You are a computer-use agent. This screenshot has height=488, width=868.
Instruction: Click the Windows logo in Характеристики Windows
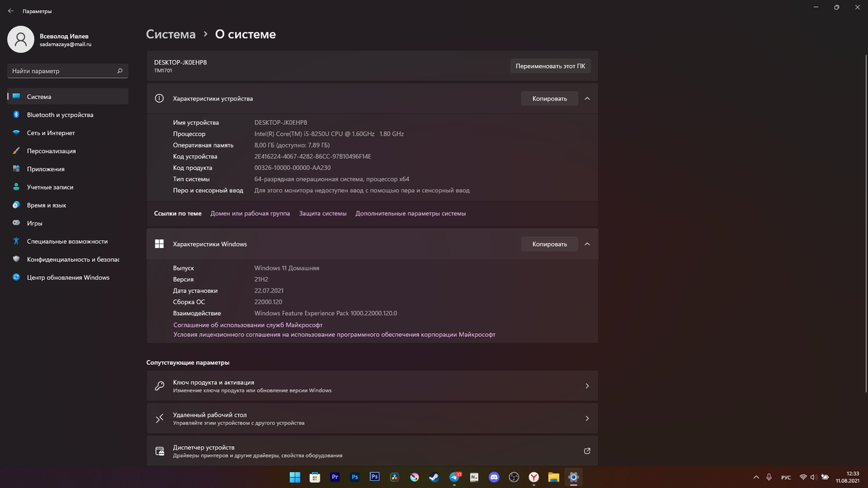160,244
